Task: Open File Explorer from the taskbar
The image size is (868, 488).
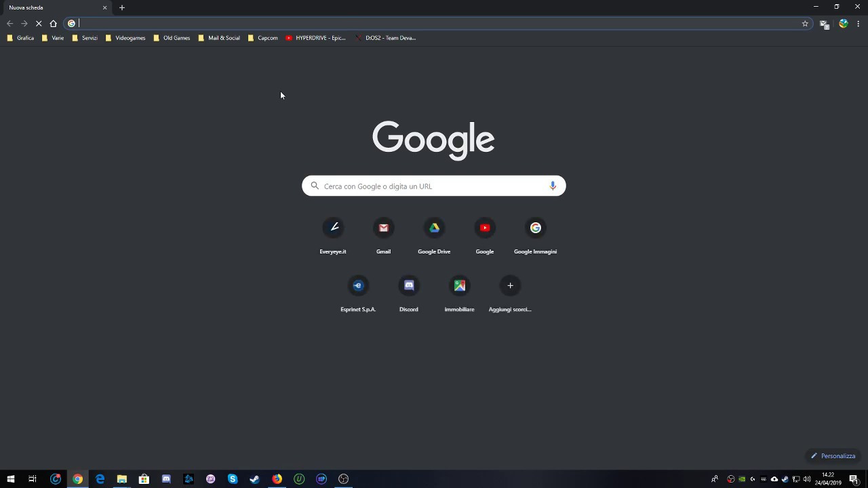Action: click(x=122, y=479)
